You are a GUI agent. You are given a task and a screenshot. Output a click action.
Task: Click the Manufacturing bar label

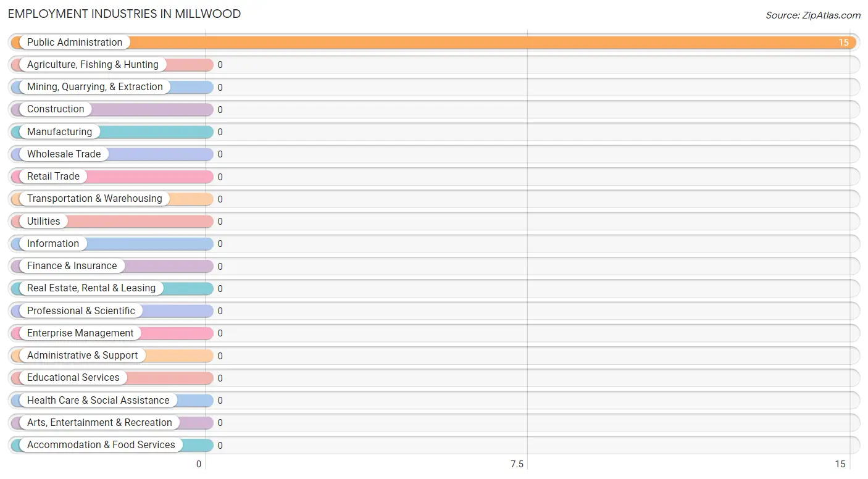click(x=59, y=131)
